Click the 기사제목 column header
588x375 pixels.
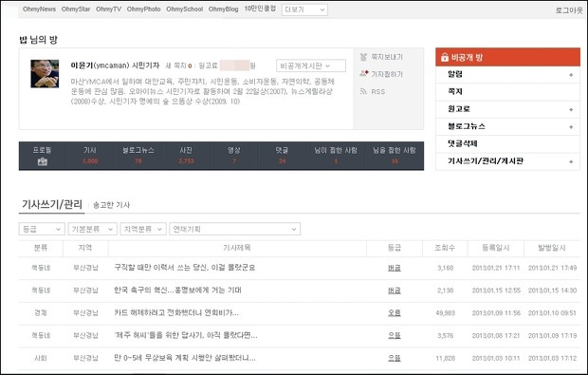tap(237, 248)
